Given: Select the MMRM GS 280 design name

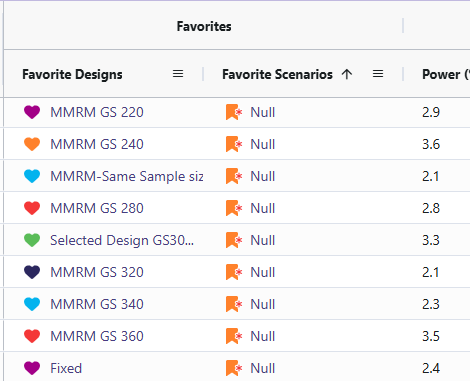Looking at the screenshot, I should coord(97,208).
